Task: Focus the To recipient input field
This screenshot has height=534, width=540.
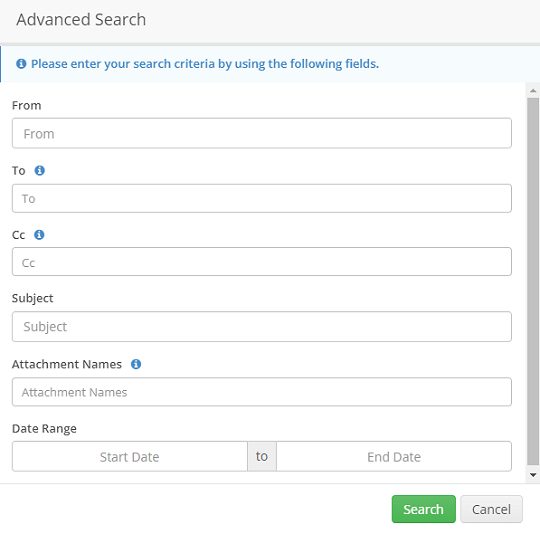Action: [x=262, y=198]
